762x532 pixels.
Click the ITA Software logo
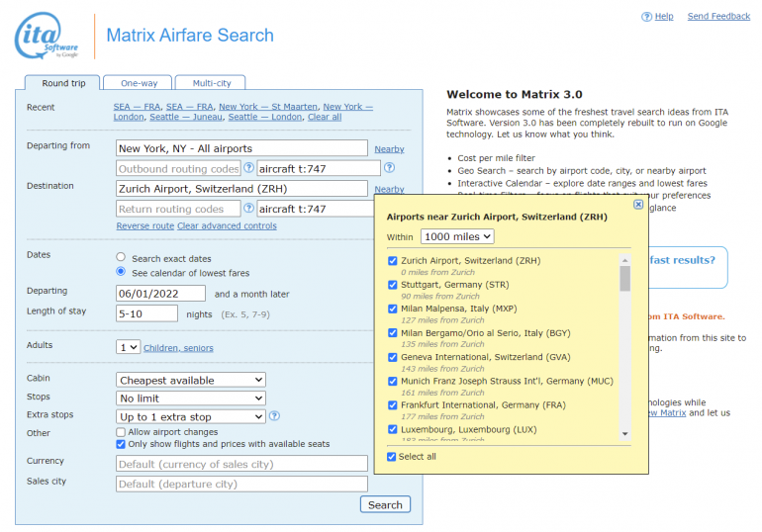[x=47, y=37]
